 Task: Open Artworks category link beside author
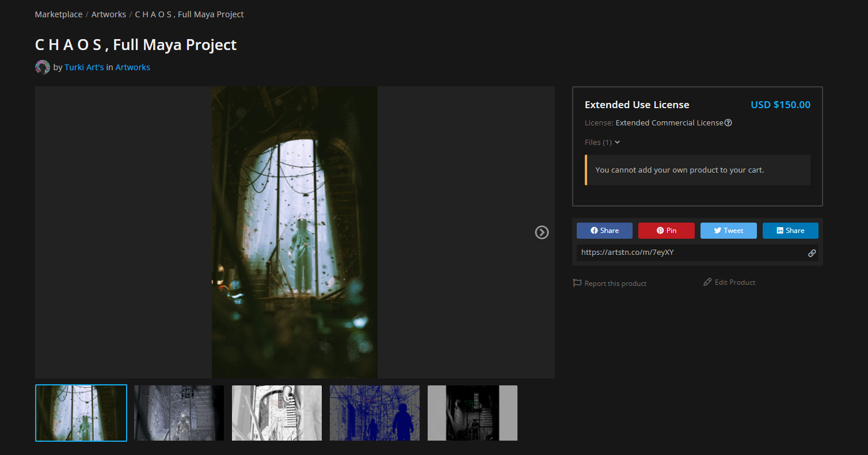132,67
